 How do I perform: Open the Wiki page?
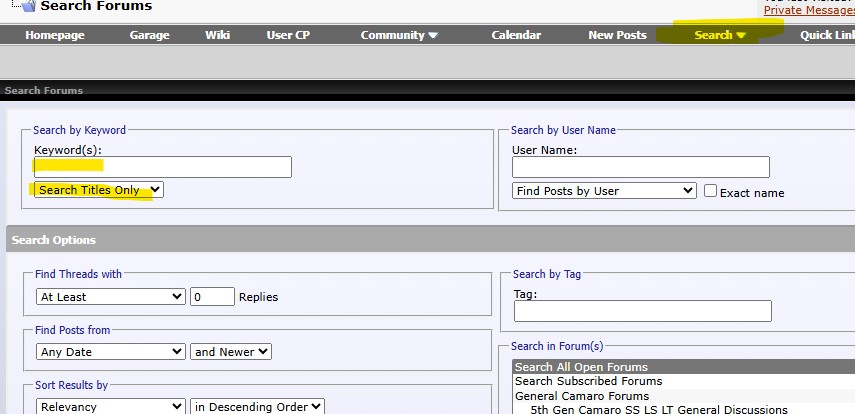coord(218,35)
